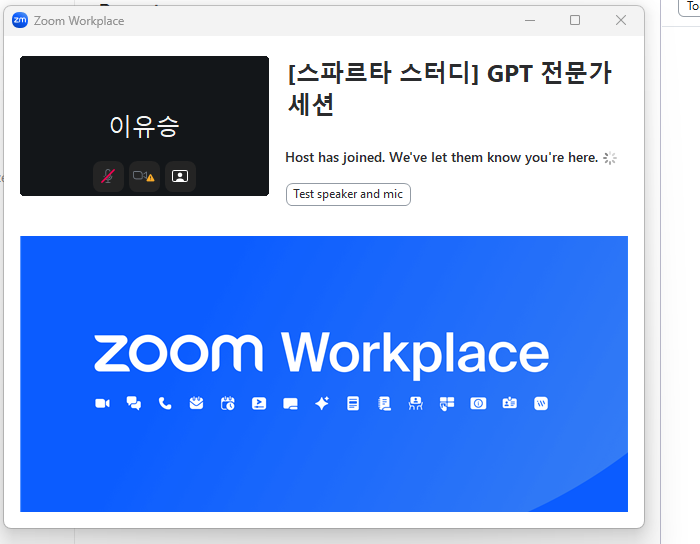The height and width of the screenshot is (544, 700).
Task: Minimize the Zoom Workplace window
Action: 530,21
